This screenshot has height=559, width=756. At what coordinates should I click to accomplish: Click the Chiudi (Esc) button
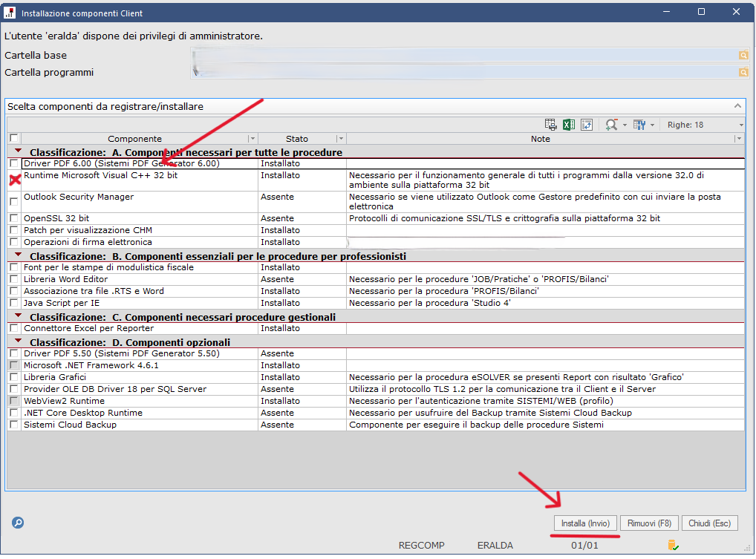710,523
